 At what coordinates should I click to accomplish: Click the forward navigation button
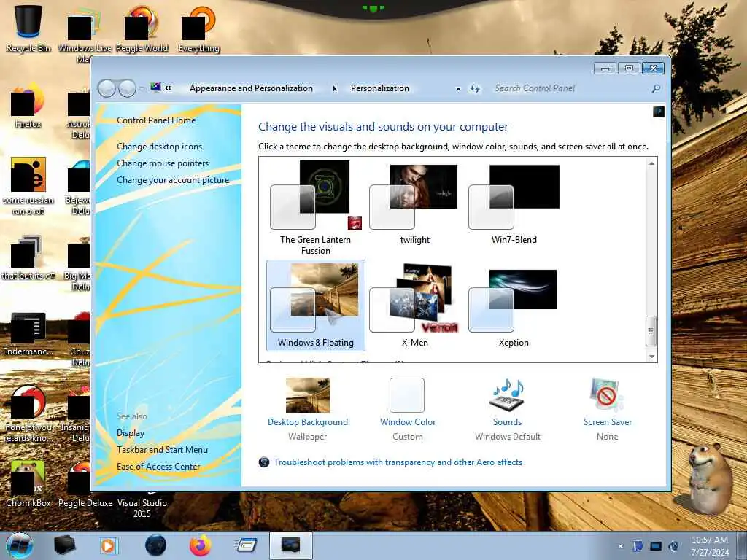(127, 88)
